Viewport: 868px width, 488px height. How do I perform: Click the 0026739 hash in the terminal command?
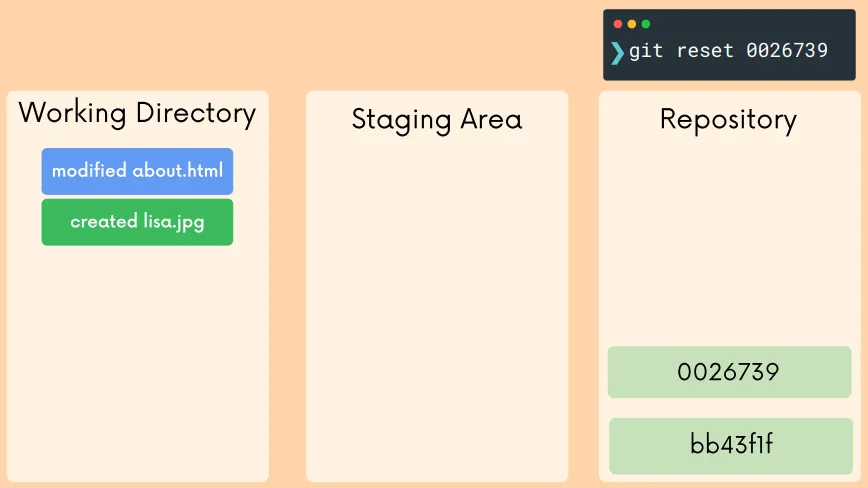pos(787,50)
